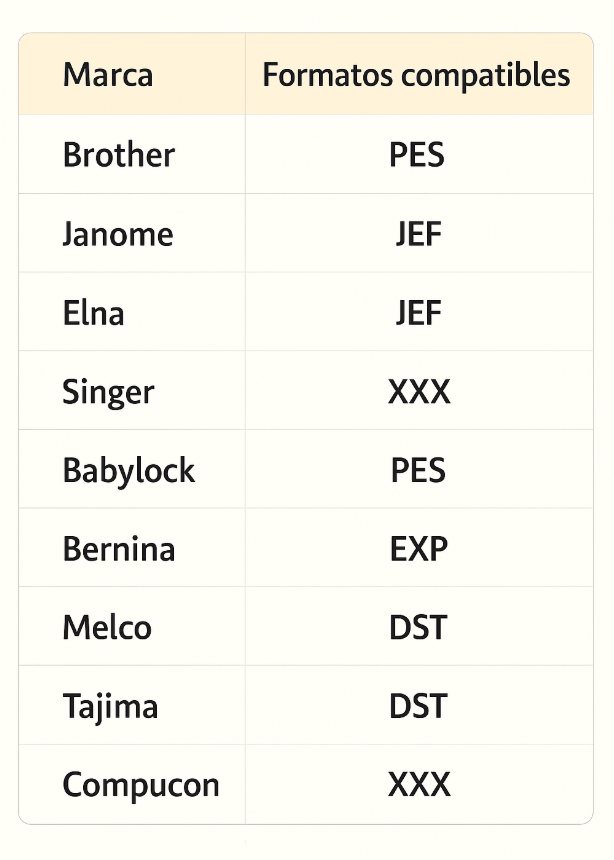Select the Brother brand cell
Image resolution: width=614 pixels, height=860 pixels.
118,155
